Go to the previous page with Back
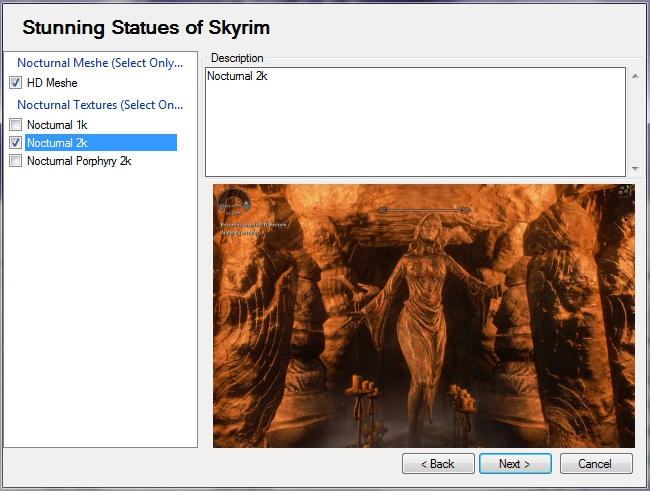 click(438, 464)
